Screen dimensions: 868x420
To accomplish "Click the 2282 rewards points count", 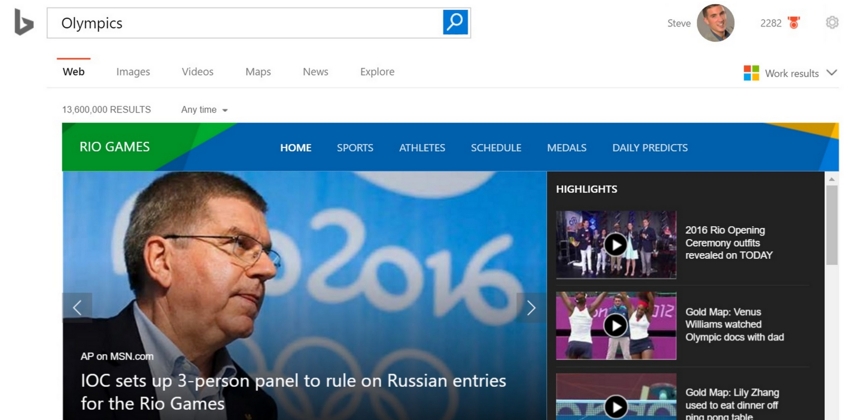I will 771,23.
